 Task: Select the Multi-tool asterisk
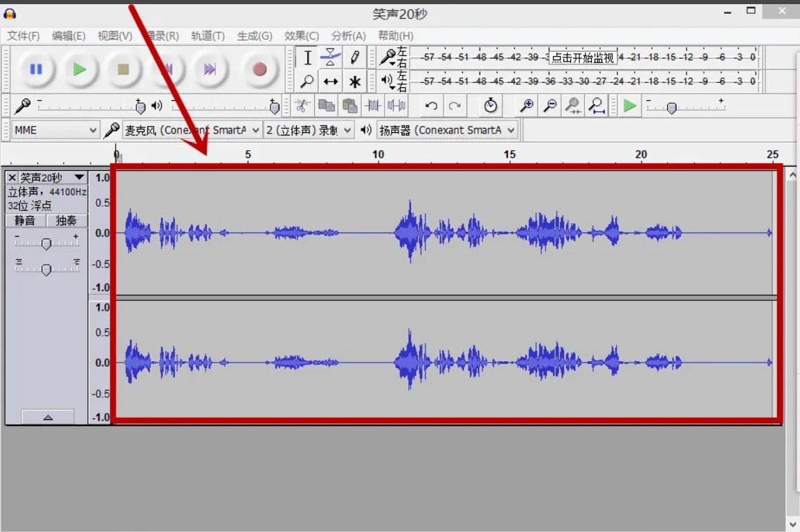click(x=354, y=81)
